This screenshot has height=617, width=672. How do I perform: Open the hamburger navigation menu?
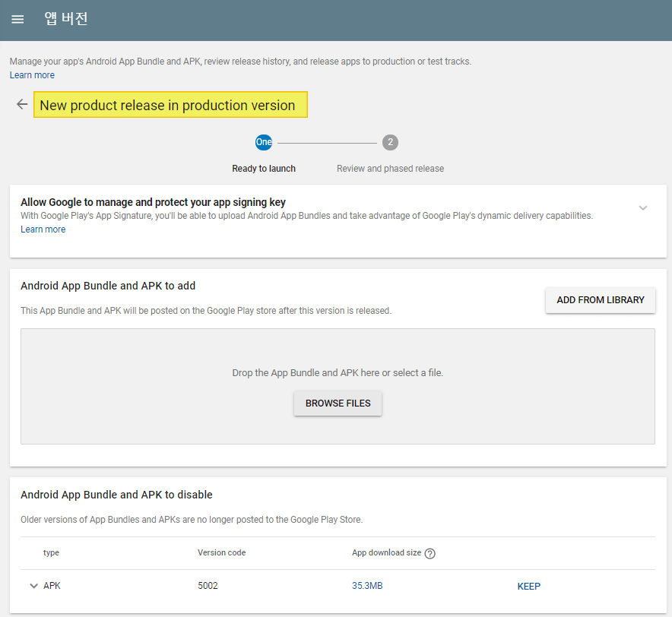[x=17, y=19]
